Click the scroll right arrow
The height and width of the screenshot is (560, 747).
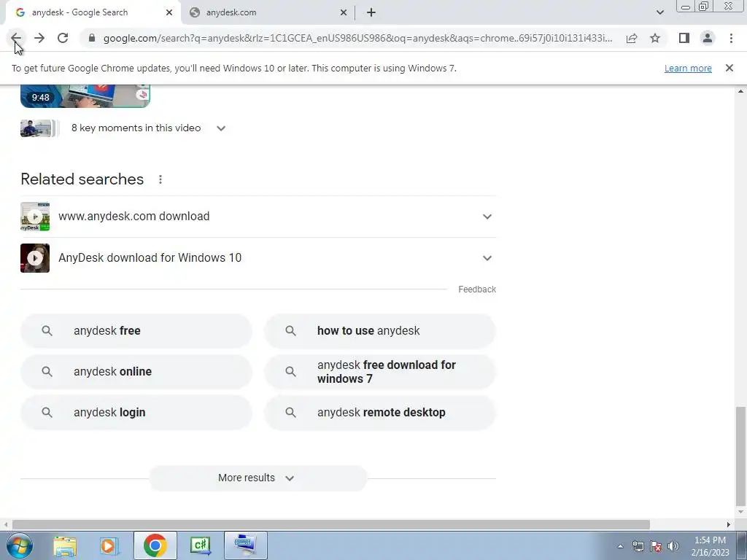point(729,524)
